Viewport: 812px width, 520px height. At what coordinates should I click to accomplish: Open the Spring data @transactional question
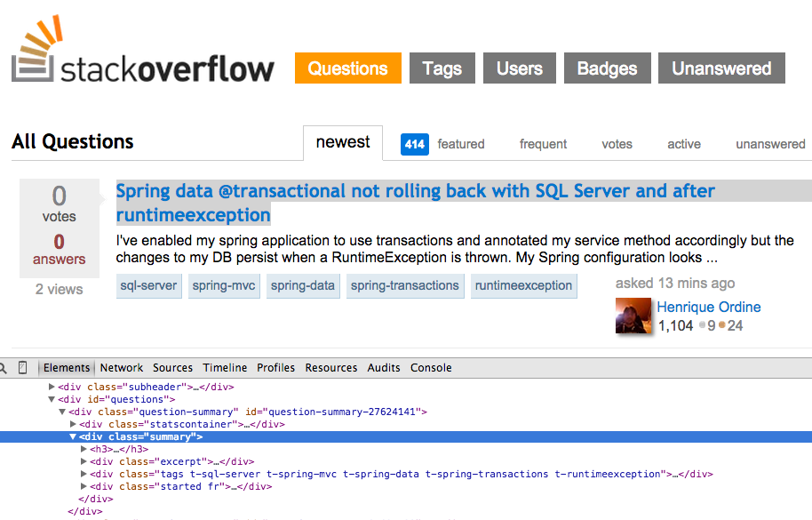[x=415, y=203]
